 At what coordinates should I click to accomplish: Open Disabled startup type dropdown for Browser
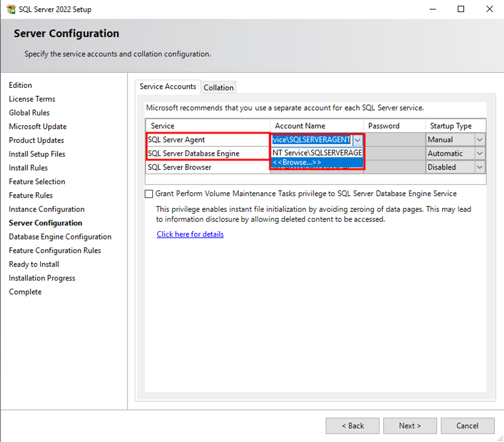[480, 167]
